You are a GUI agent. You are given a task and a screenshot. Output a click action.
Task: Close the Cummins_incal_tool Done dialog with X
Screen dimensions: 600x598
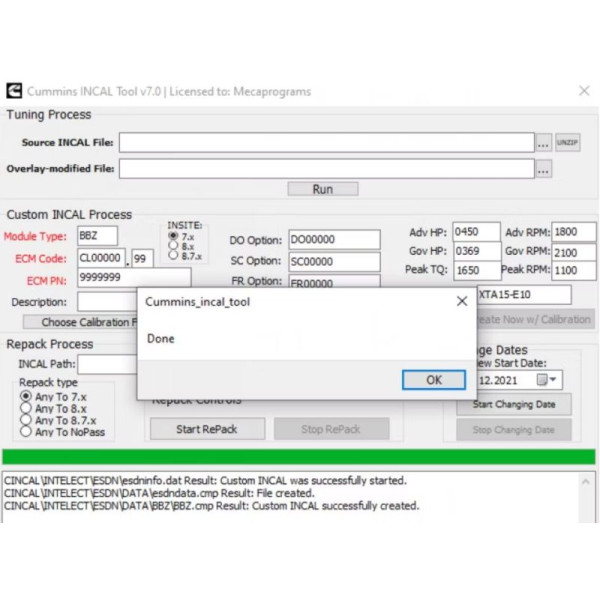[461, 301]
